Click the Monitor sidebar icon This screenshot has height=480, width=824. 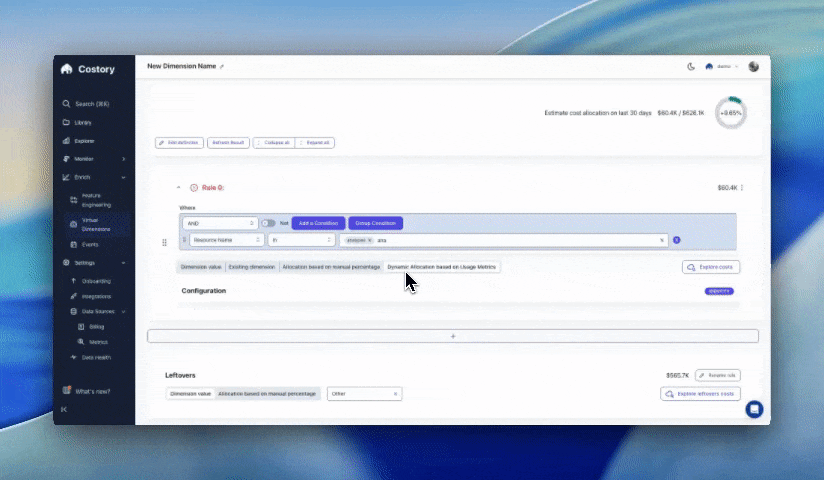tap(66, 159)
